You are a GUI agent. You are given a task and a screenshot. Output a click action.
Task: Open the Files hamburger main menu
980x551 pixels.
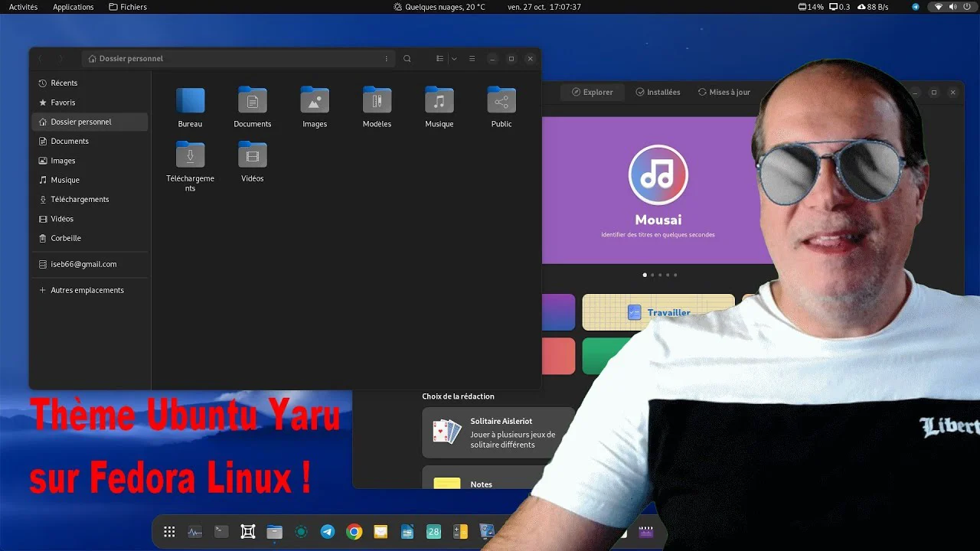472,59
